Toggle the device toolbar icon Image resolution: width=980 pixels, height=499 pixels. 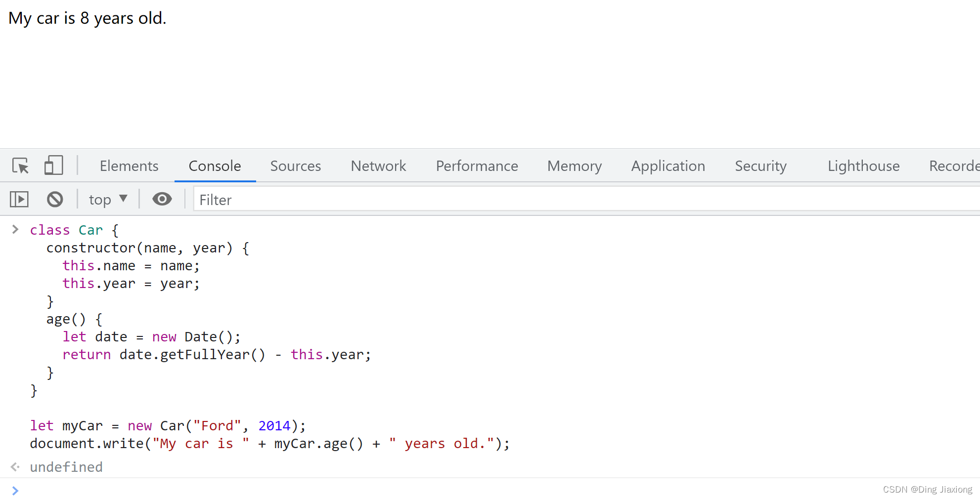click(53, 166)
